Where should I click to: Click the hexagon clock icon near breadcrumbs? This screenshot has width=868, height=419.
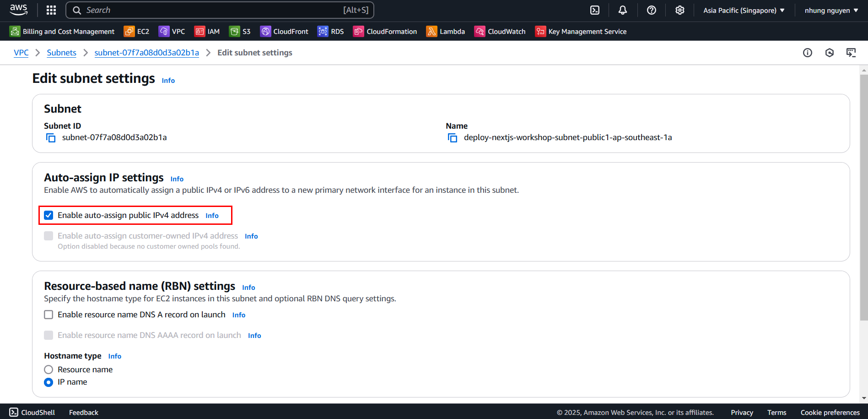pos(830,53)
